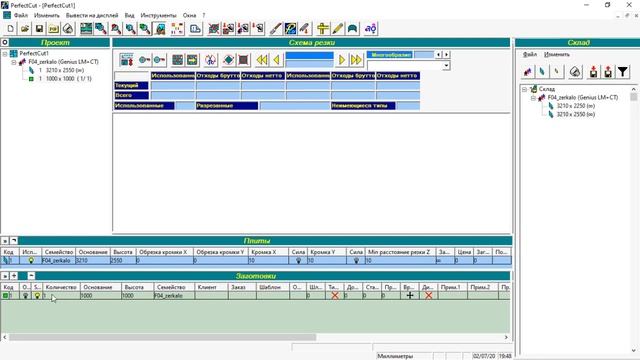
Task: Collapse the F04_zerkalo node in Склад tree
Action: pos(533,98)
